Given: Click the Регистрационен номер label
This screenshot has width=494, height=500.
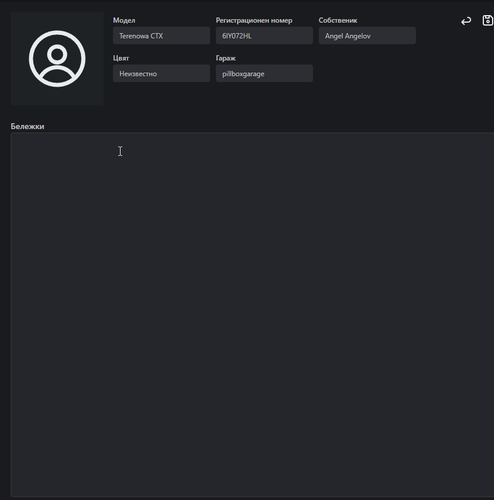Looking at the screenshot, I should pyautogui.click(x=254, y=20).
